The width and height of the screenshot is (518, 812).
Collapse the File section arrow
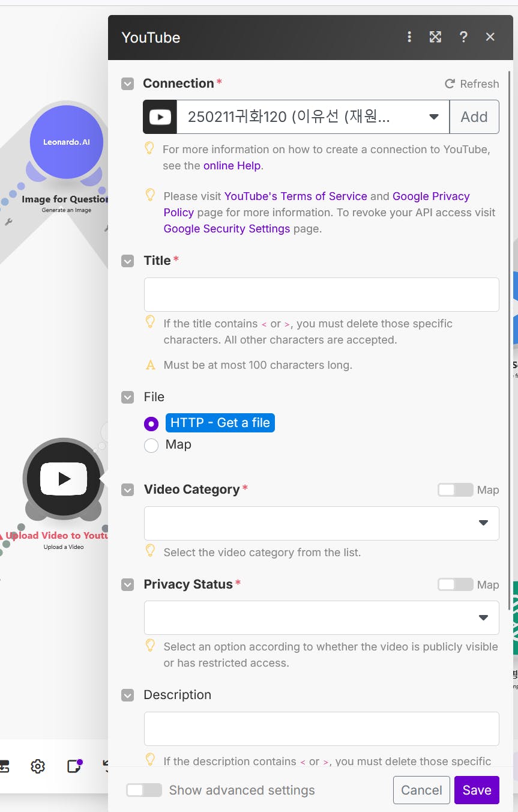[x=127, y=397]
